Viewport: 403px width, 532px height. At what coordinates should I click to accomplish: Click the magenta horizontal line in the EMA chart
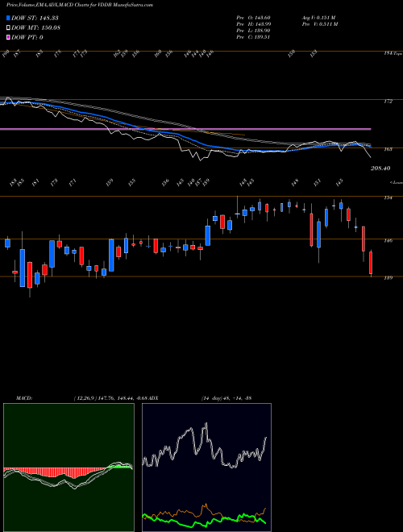point(185,129)
